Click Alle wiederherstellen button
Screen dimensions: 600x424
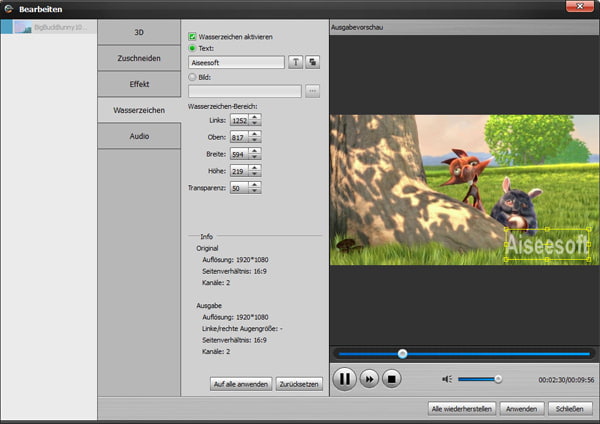point(461,409)
